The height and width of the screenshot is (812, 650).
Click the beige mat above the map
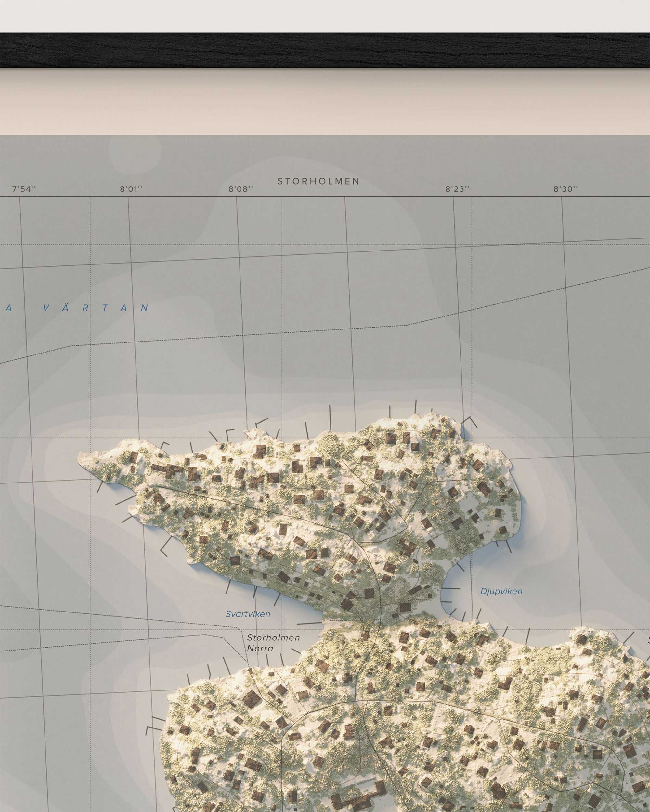click(325, 102)
